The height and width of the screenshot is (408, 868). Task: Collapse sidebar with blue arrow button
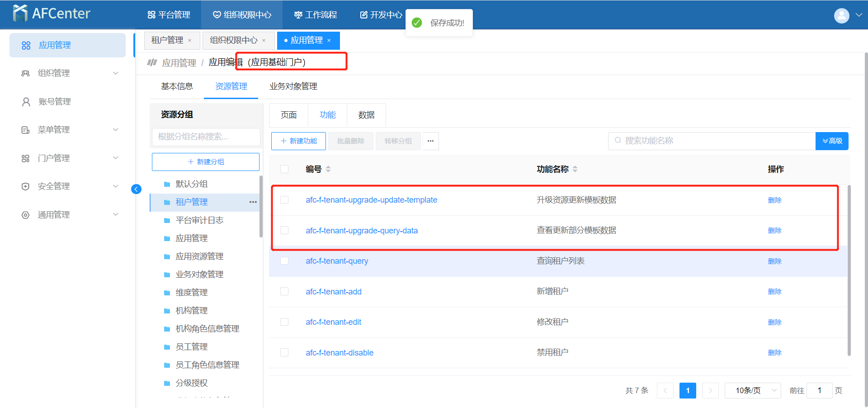pyautogui.click(x=136, y=189)
